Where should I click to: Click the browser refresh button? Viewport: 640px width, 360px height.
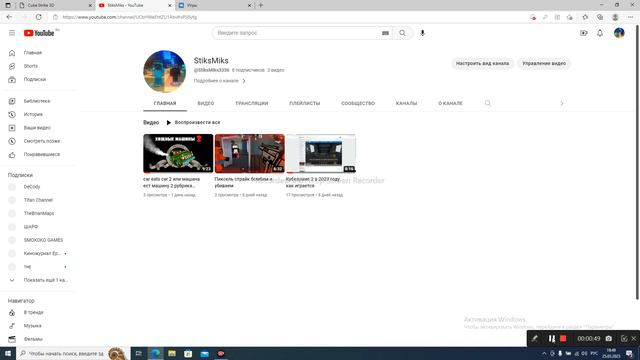38,17
